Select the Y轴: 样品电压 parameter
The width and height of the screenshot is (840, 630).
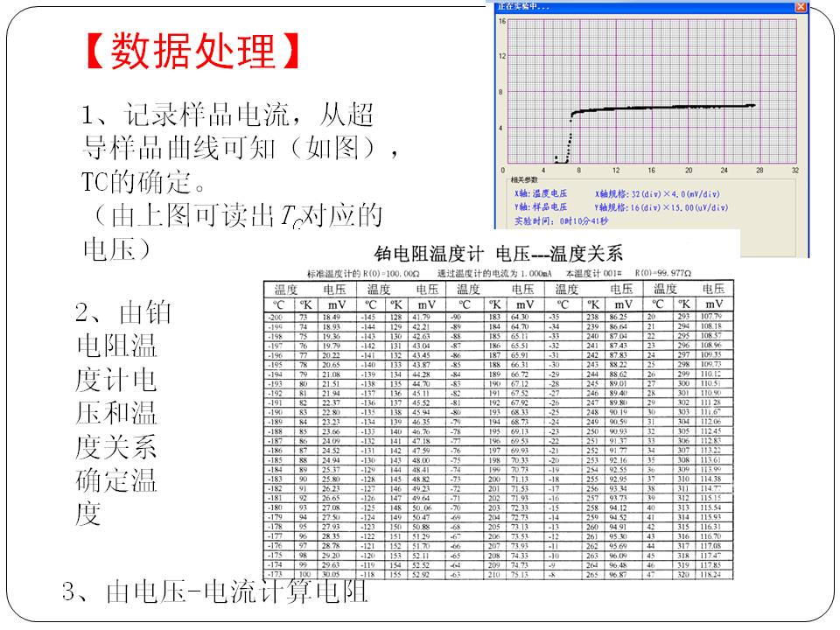(541, 206)
